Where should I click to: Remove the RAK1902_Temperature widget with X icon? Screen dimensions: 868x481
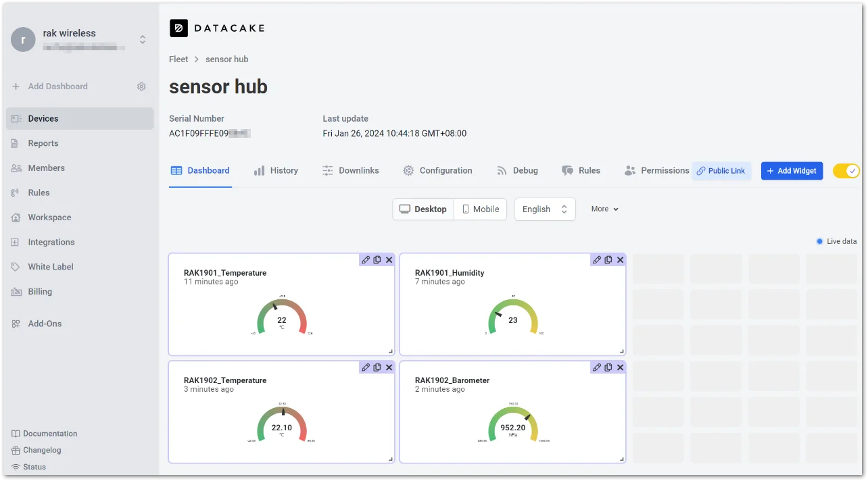[x=389, y=367]
